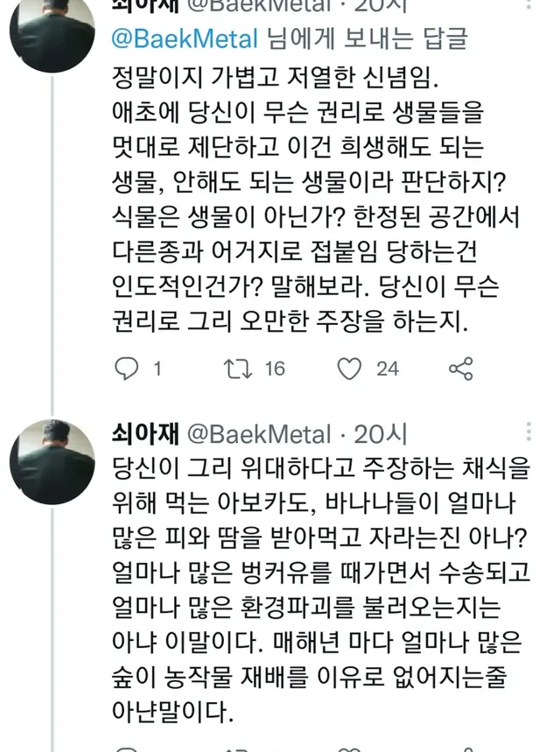Open more options on the second tweet
Viewport: 560px width, 752px height.
click(x=528, y=432)
